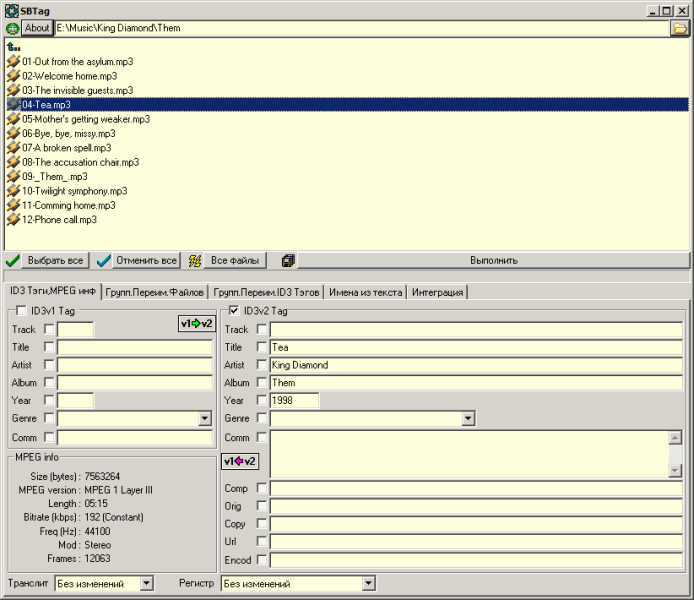The height and width of the screenshot is (600, 694).
Task: Copy tags with v2 to v1 button
Action: (239, 462)
